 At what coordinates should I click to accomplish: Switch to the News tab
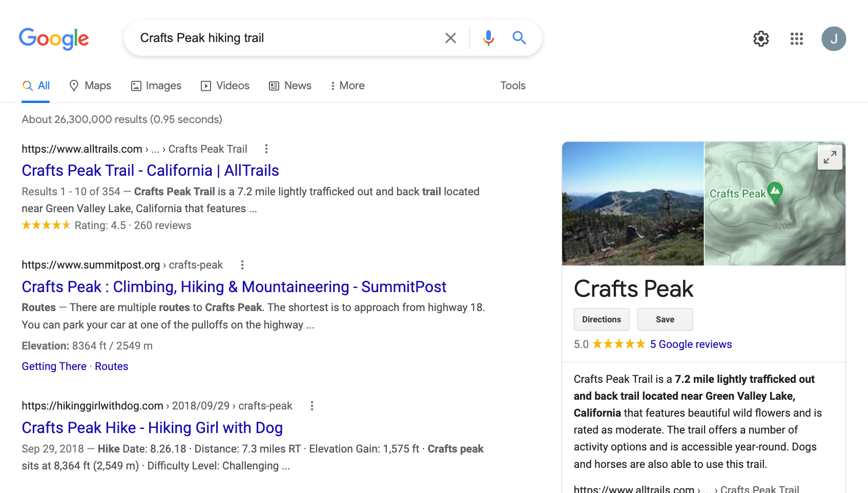[290, 86]
